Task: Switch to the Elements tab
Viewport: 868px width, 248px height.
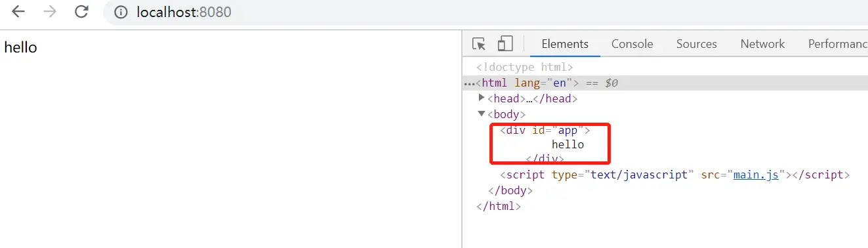Action: [565, 44]
